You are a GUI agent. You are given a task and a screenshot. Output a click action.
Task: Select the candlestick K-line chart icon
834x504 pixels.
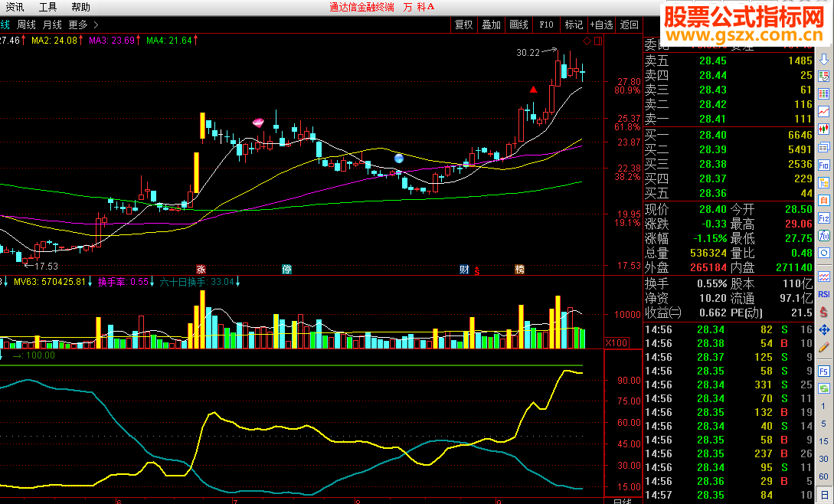824,129
